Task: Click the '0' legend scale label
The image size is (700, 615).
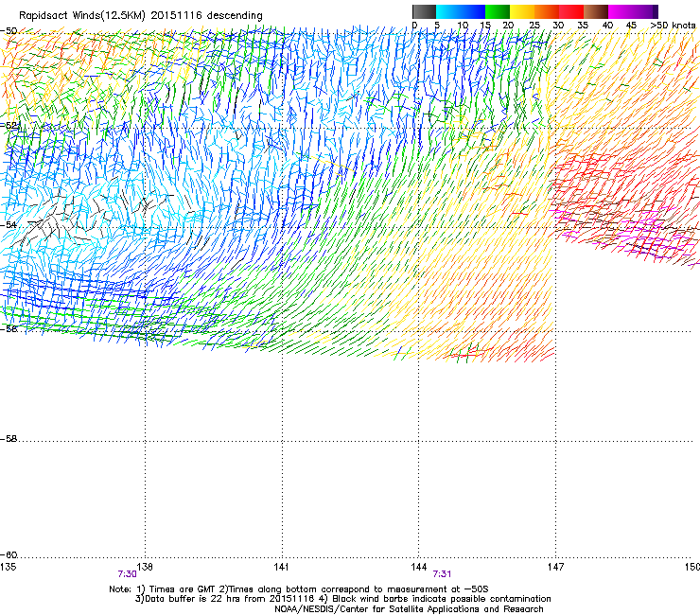Action: pos(414,26)
